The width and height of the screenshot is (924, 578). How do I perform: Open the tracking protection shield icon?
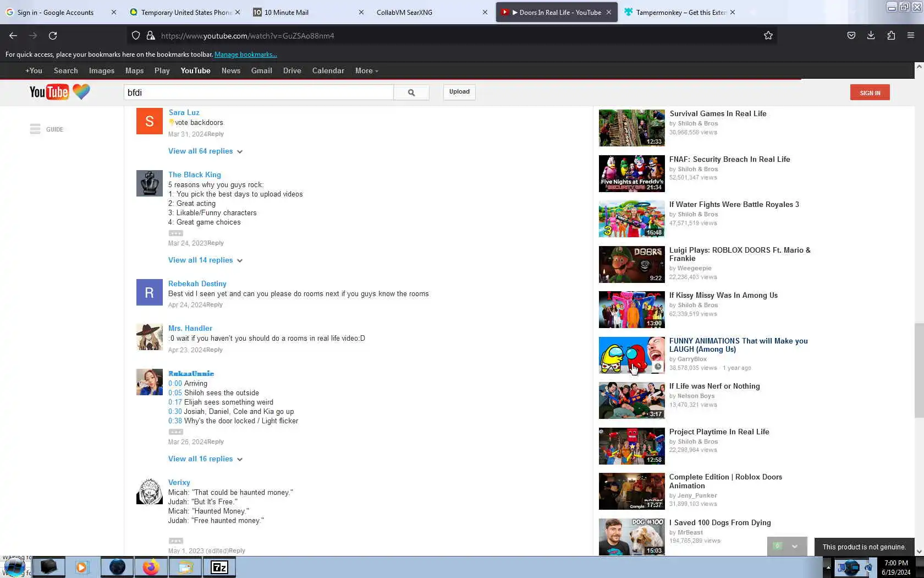136,36
